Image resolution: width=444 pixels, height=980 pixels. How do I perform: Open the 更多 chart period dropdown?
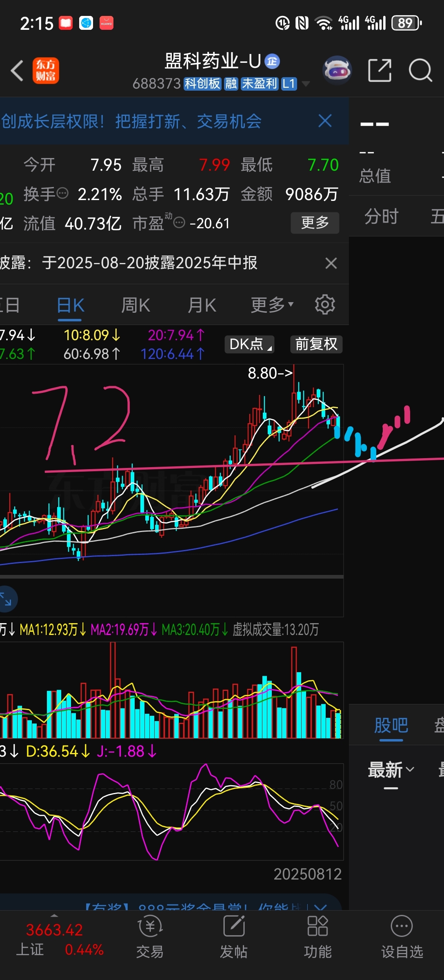[272, 305]
